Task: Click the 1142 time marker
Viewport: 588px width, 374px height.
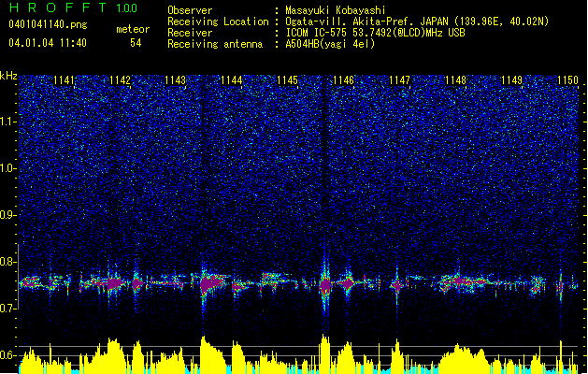Action: [120, 80]
